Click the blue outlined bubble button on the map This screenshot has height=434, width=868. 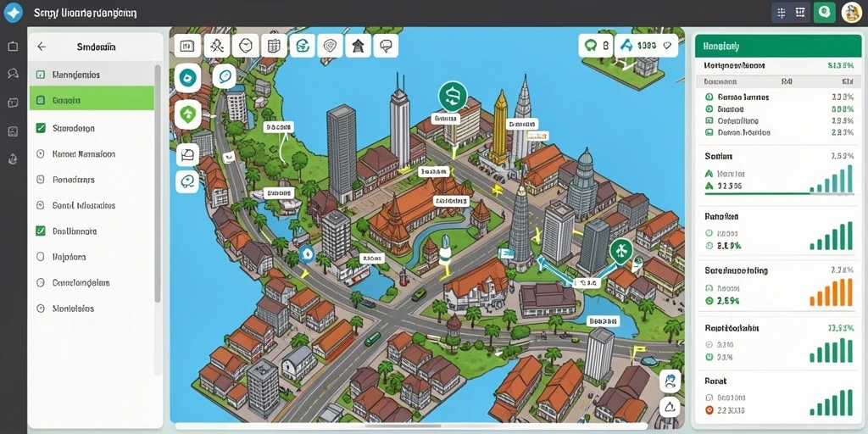click(224, 75)
